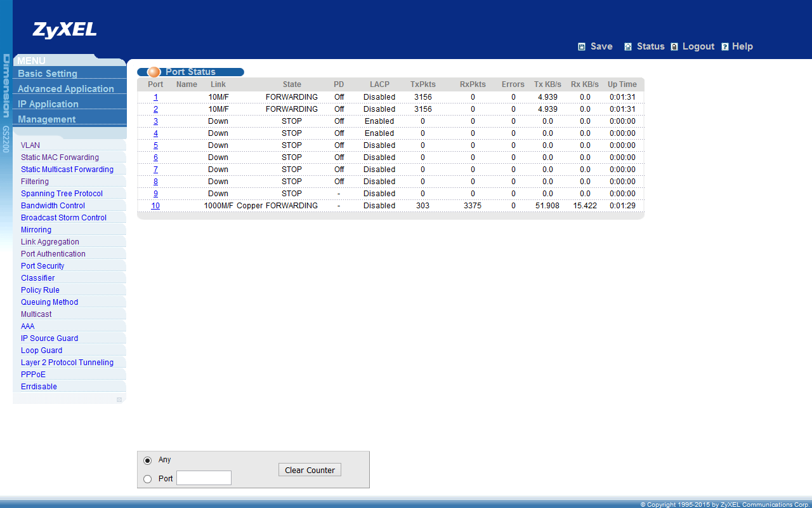Open Link Aggregation page

(x=50, y=242)
